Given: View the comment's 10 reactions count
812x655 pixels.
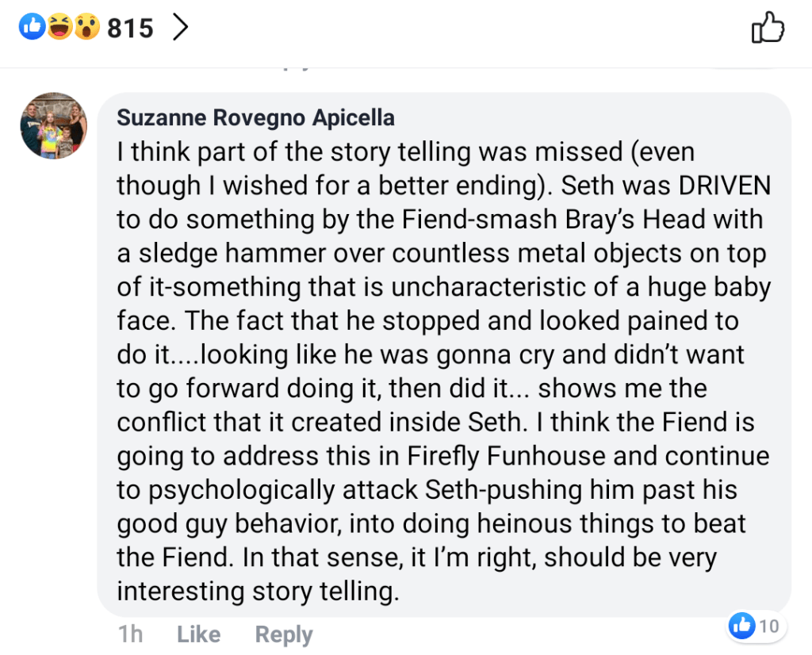Looking at the screenshot, I should tap(768, 626).
